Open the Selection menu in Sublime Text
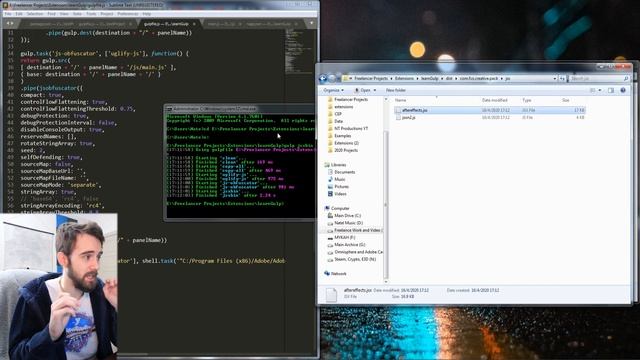 click(x=35, y=14)
